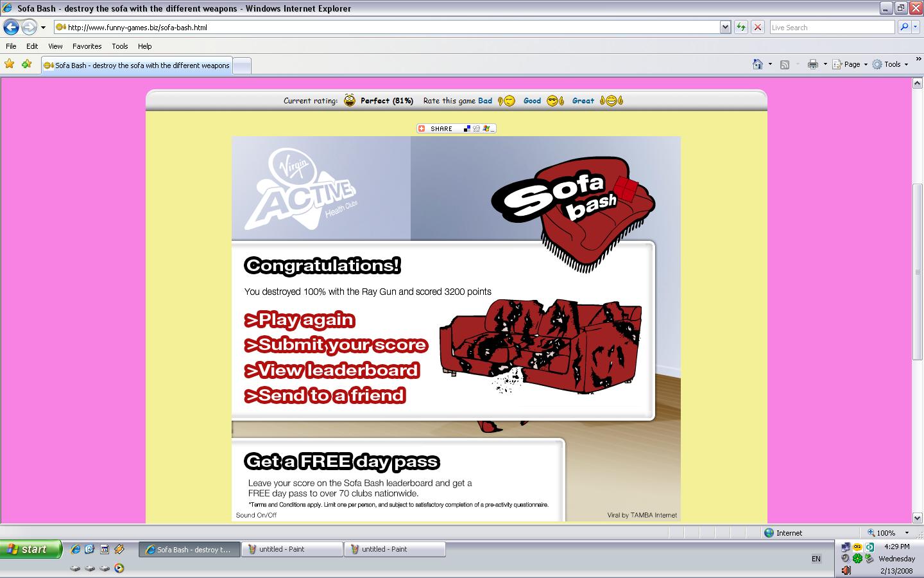Click the Live Search magnifier icon

904,27
